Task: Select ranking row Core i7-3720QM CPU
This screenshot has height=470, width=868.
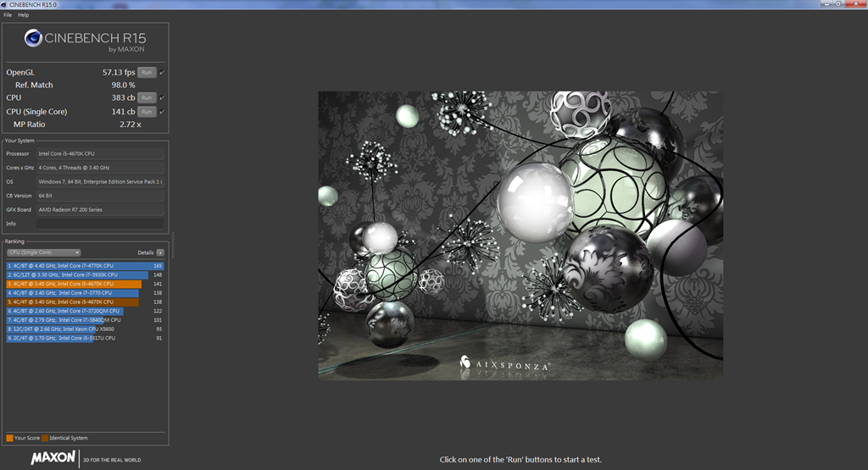Action: pyautogui.click(x=86, y=311)
